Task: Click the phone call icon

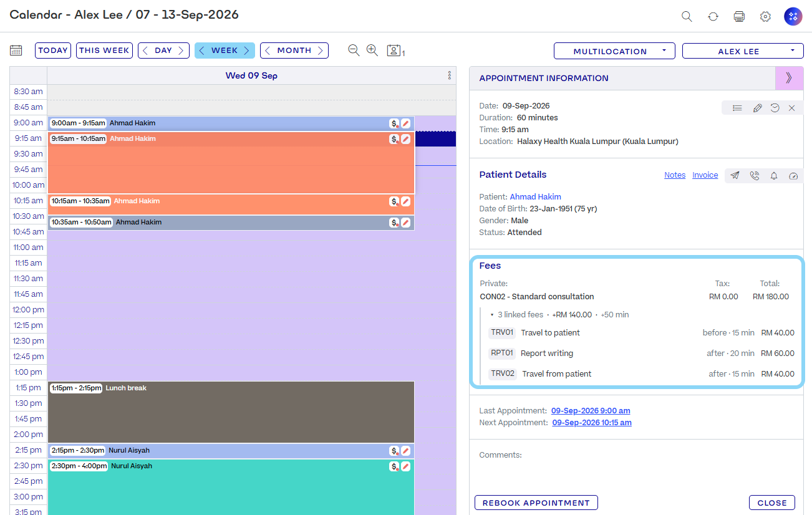Action: 755,176
